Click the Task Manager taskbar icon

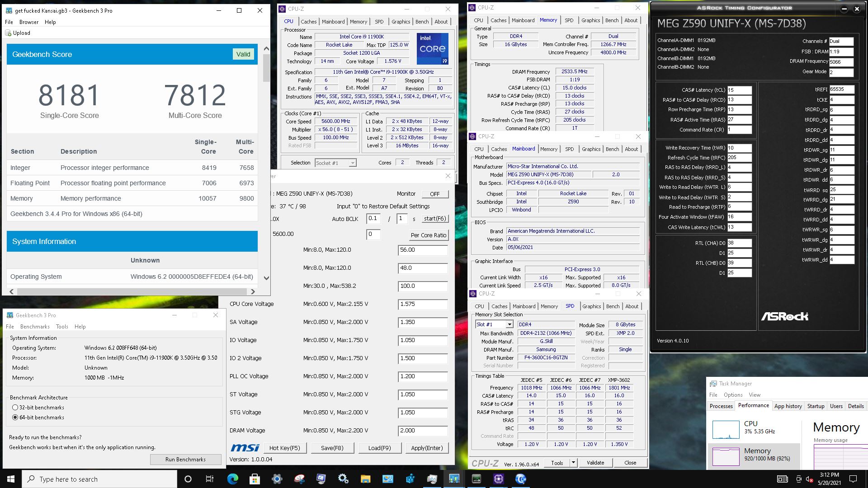tap(432, 479)
